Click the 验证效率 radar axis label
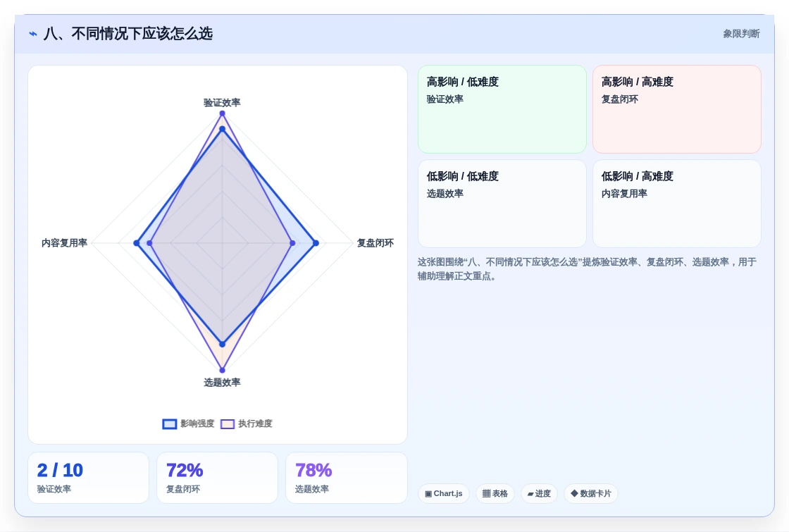 222,103
